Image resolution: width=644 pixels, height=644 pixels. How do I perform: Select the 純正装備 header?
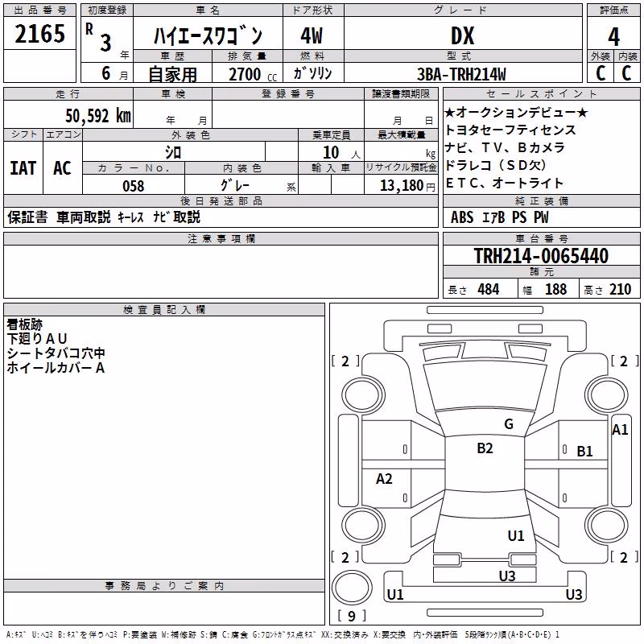[x=541, y=200]
